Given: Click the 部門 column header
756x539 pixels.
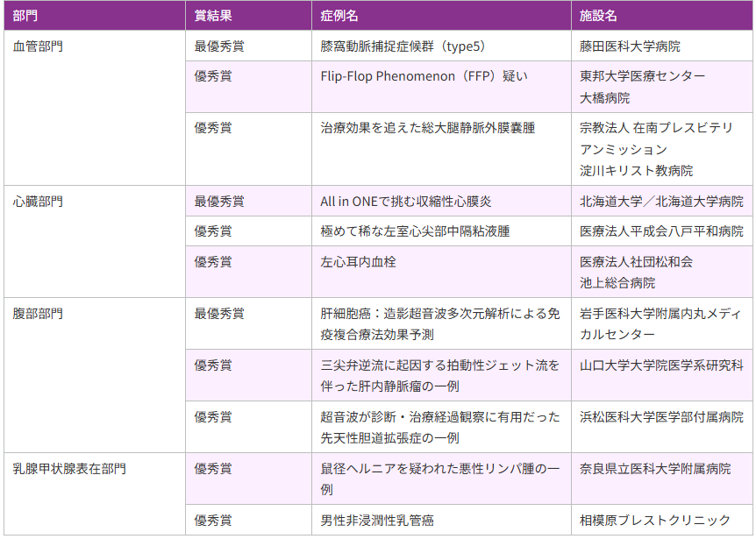Looking at the screenshot, I should (x=25, y=16).
